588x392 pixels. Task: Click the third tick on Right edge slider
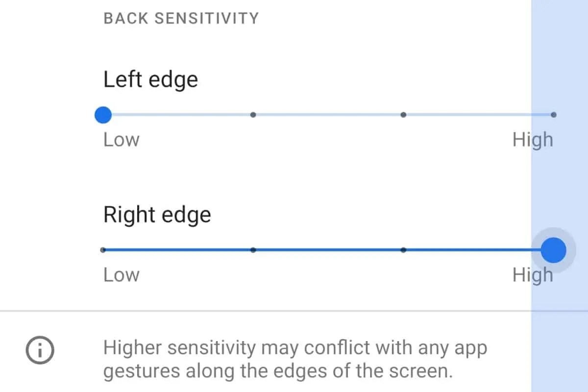click(403, 250)
